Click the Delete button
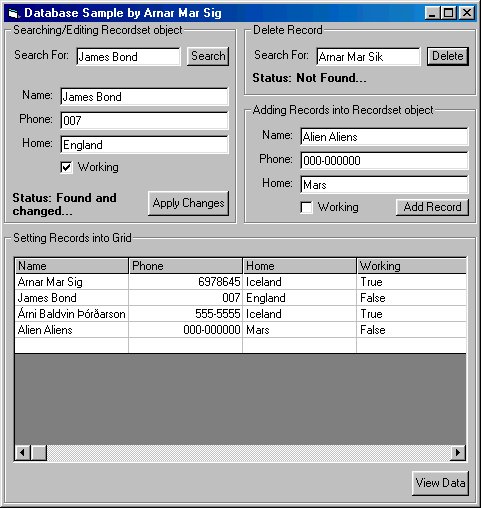The height and width of the screenshot is (508, 481). point(448,56)
